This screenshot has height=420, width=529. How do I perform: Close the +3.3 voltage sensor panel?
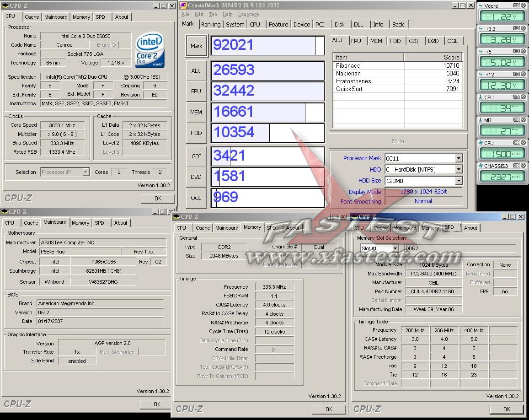(523, 28)
